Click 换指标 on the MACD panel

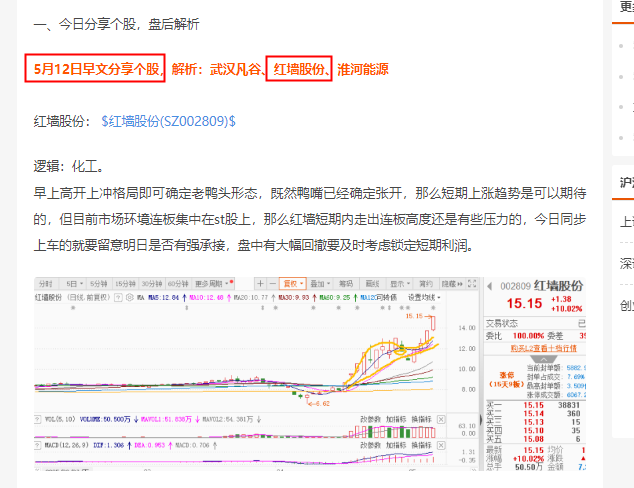pos(422,445)
